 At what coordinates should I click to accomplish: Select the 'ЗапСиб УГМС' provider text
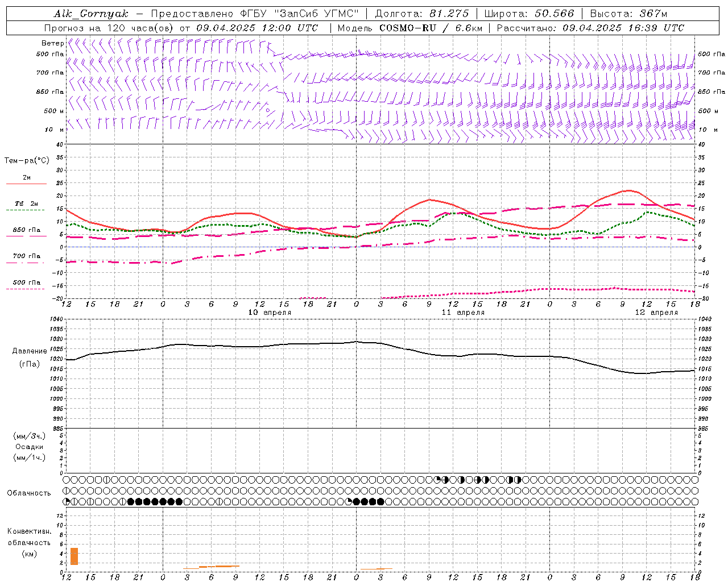pos(316,14)
